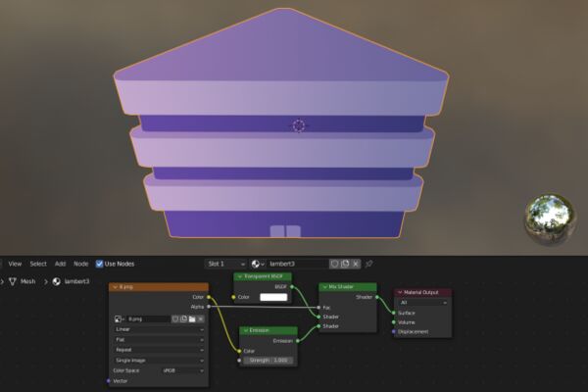
Task: Open the Node menu
Action: (81, 264)
